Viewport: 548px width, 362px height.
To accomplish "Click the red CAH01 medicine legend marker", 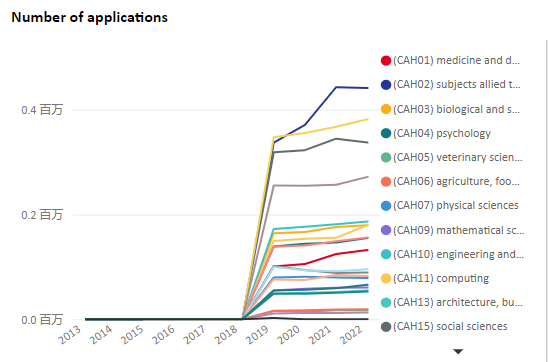I will click(386, 60).
